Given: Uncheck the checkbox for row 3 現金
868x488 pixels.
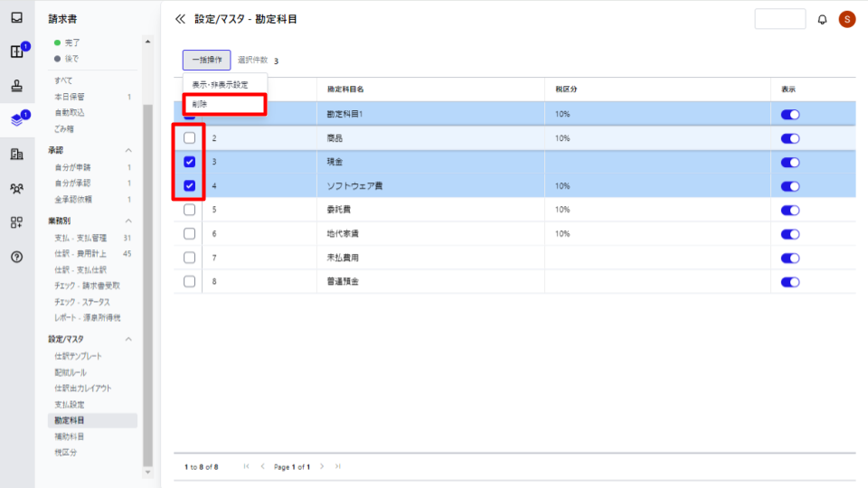Looking at the screenshot, I should coord(189,162).
